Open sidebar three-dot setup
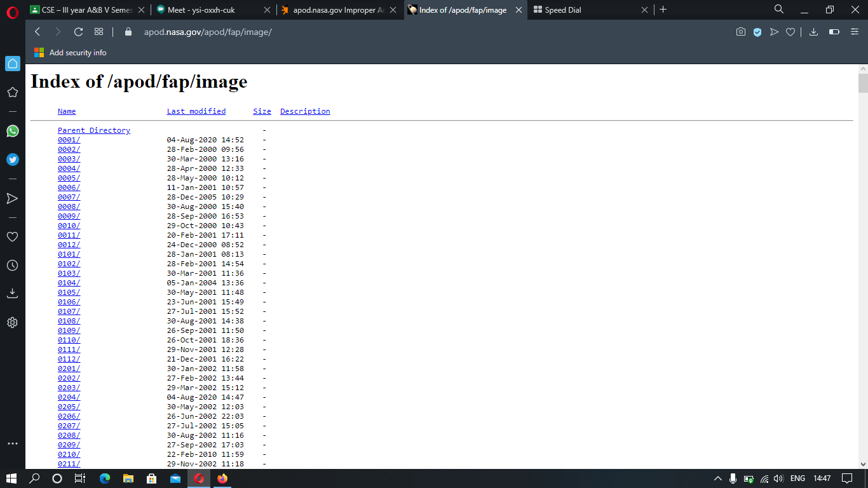This screenshot has height=488, width=868. [x=12, y=444]
